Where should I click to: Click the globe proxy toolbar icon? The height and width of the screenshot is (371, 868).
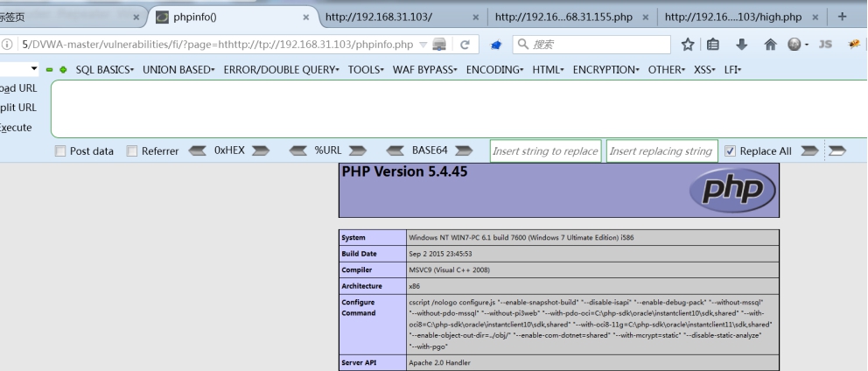(x=794, y=45)
